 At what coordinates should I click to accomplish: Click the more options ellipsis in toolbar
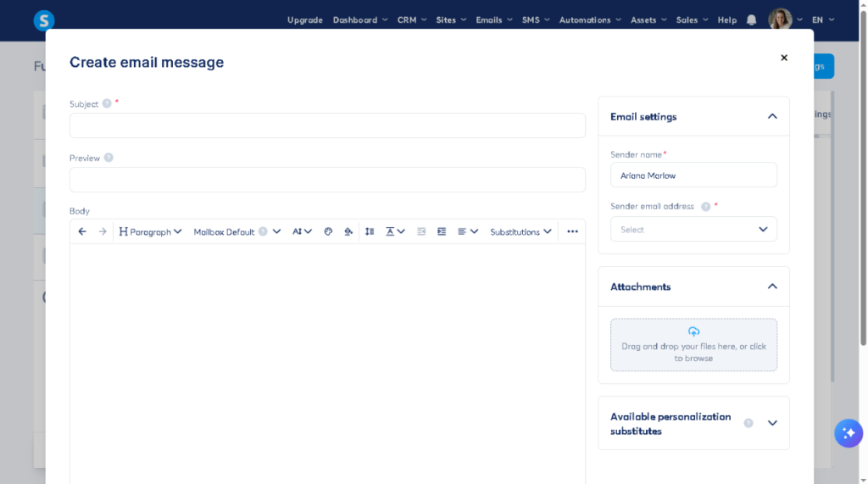(x=572, y=231)
